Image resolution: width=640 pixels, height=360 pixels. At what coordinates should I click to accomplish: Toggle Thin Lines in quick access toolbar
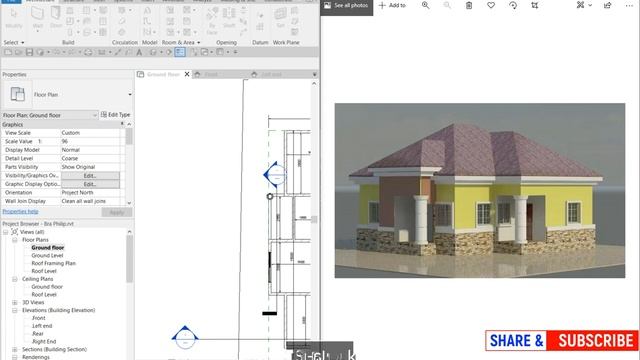180,52
